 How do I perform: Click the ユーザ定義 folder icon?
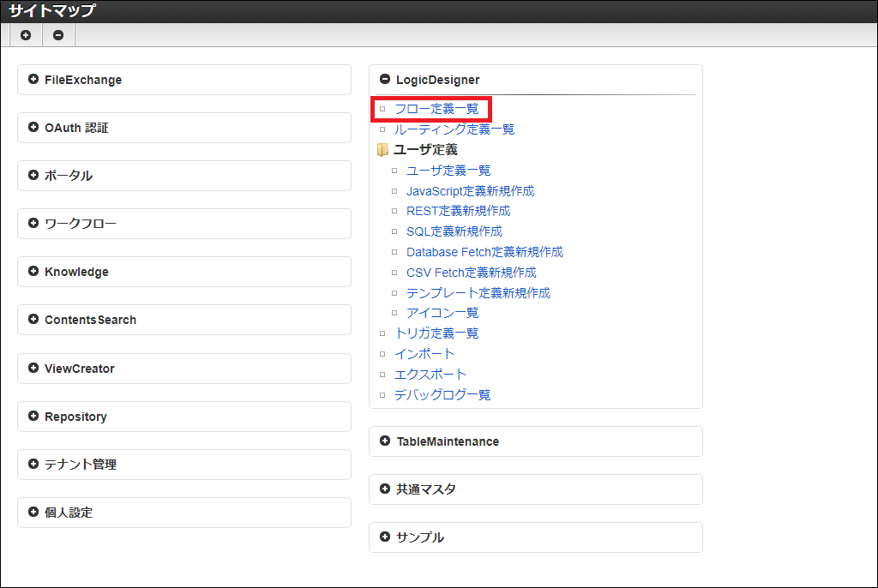click(x=382, y=150)
